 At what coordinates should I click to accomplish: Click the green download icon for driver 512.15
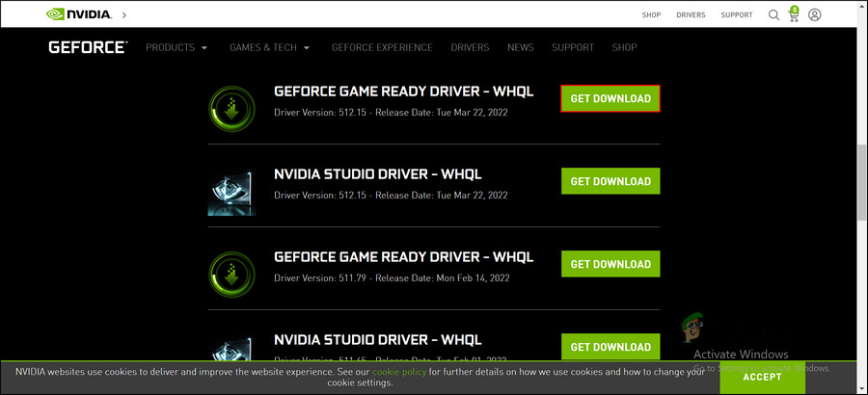tap(231, 109)
